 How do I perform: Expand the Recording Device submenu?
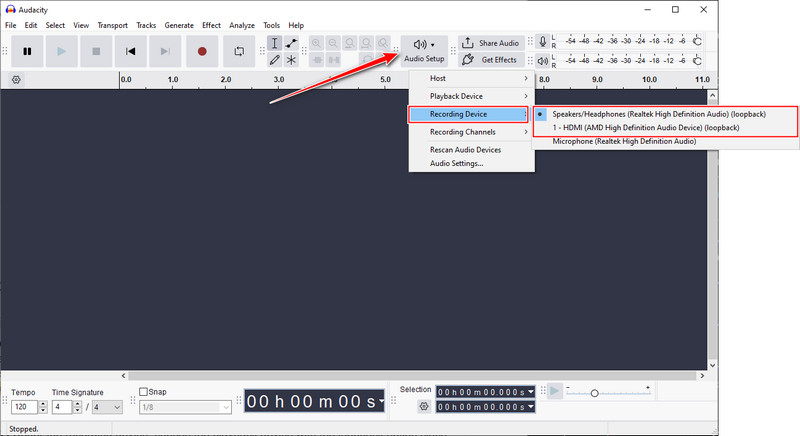tap(468, 114)
